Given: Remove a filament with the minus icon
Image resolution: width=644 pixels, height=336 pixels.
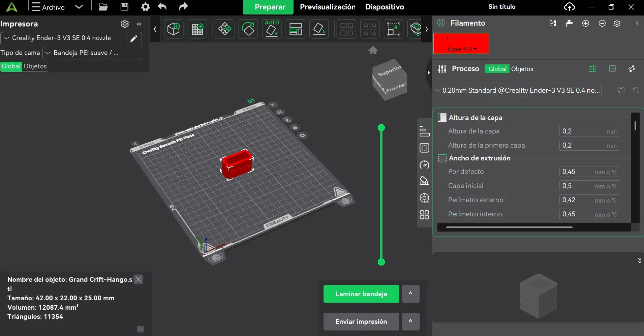Looking at the screenshot, I should click(x=602, y=23).
